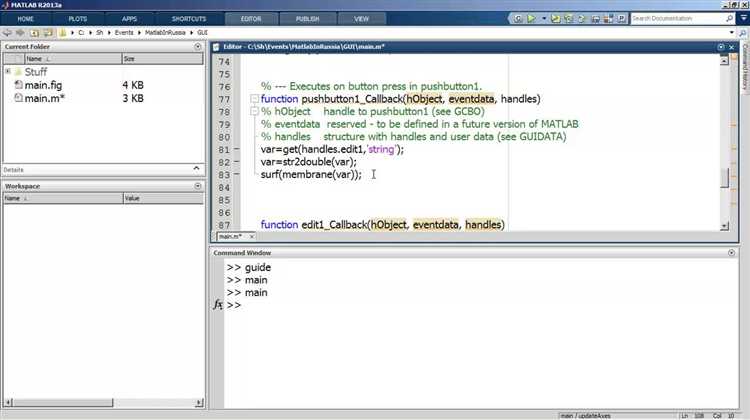750x420 pixels.
Task: Set breakpoint dash on line 82
Action: tap(236, 162)
